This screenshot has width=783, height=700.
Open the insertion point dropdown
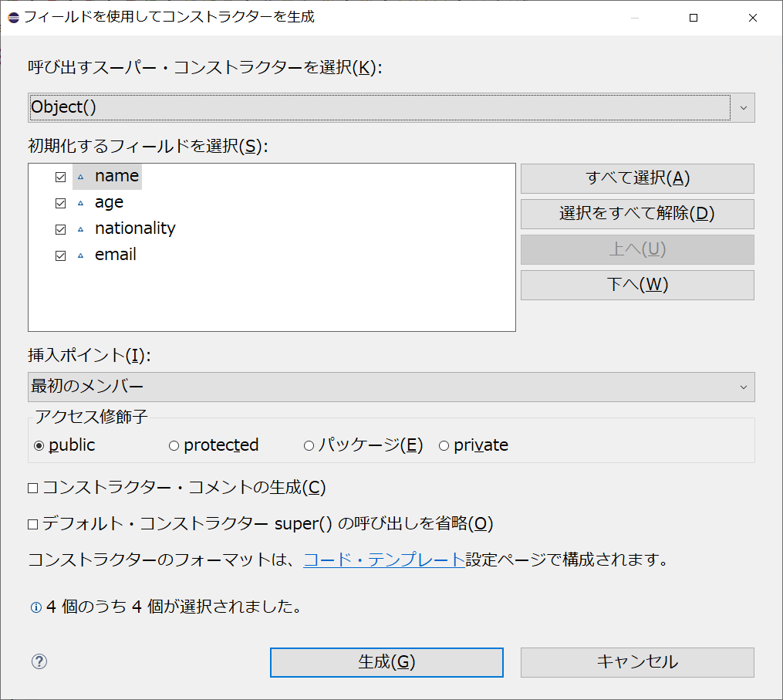click(743, 387)
